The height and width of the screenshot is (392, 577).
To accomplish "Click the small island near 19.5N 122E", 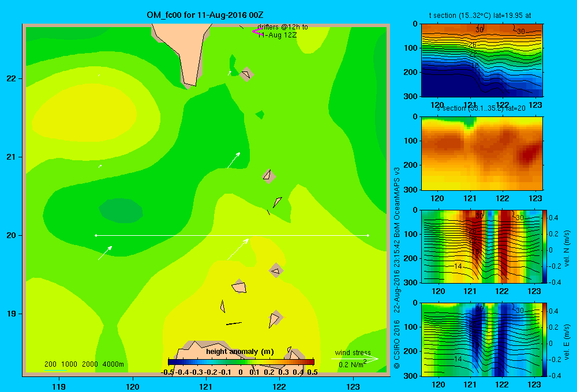I will tap(276, 271).
